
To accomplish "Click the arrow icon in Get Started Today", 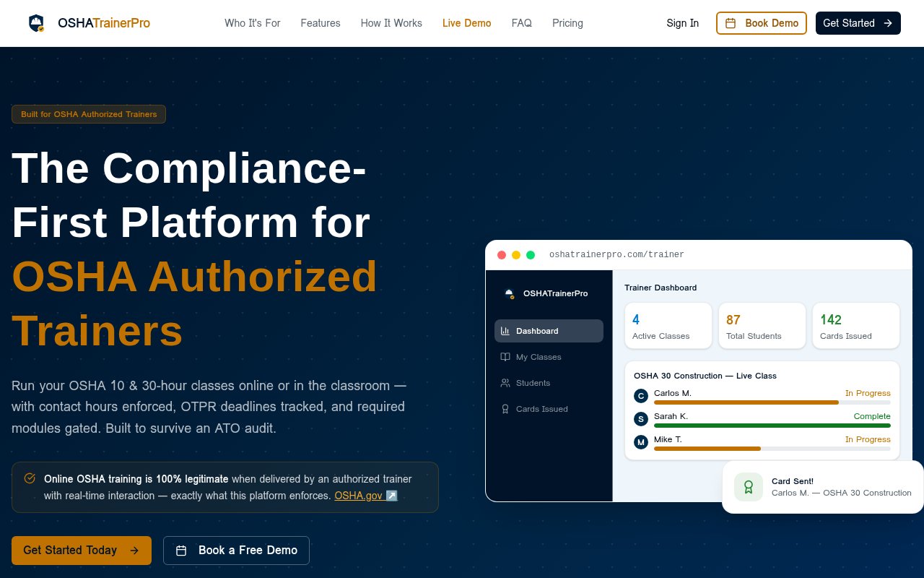I will tap(134, 551).
